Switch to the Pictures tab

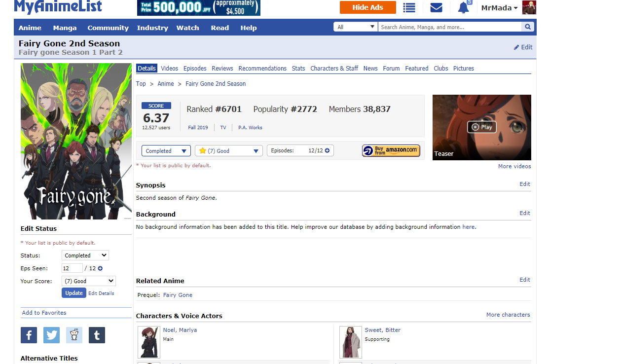point(464,69)
